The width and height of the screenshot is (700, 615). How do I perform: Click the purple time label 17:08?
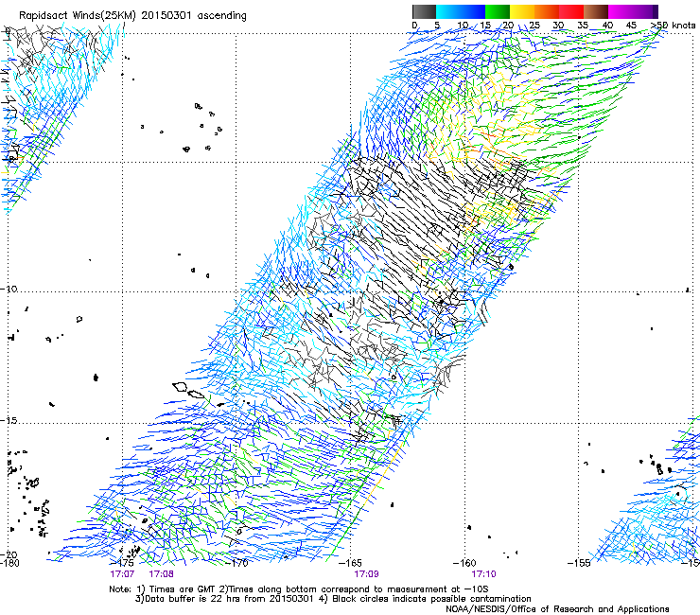161,574
